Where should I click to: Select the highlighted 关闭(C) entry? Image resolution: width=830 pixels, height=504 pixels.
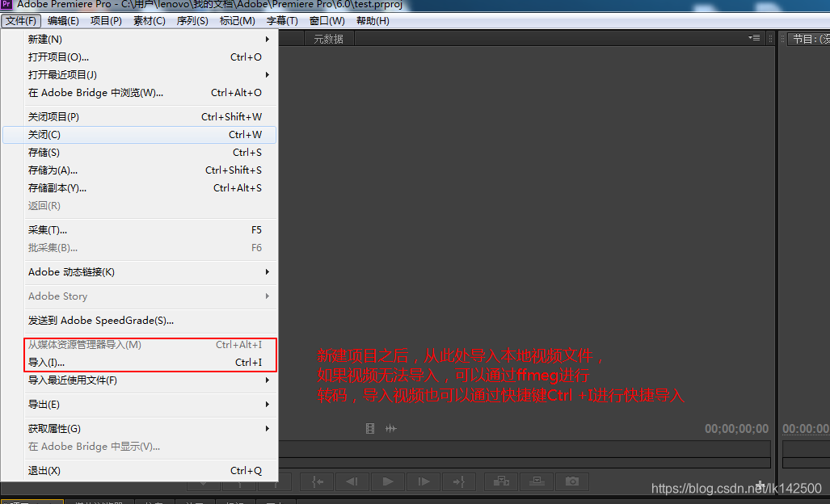click(140, 134)
